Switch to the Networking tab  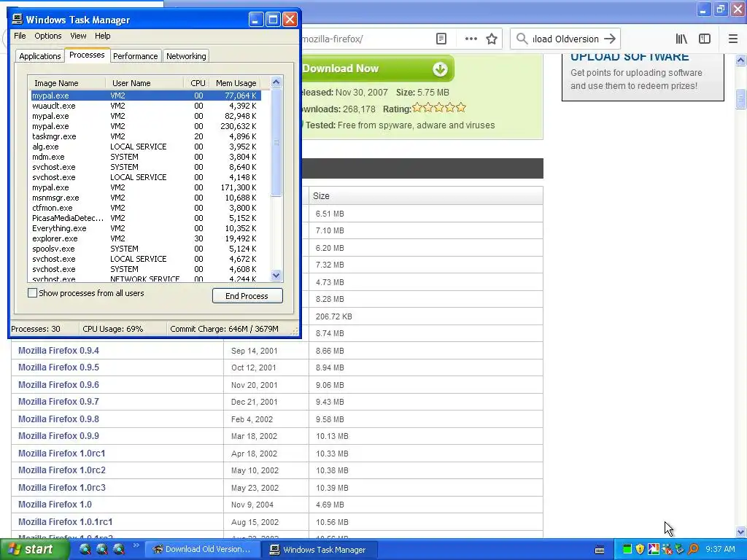click(x=186, y=56)
